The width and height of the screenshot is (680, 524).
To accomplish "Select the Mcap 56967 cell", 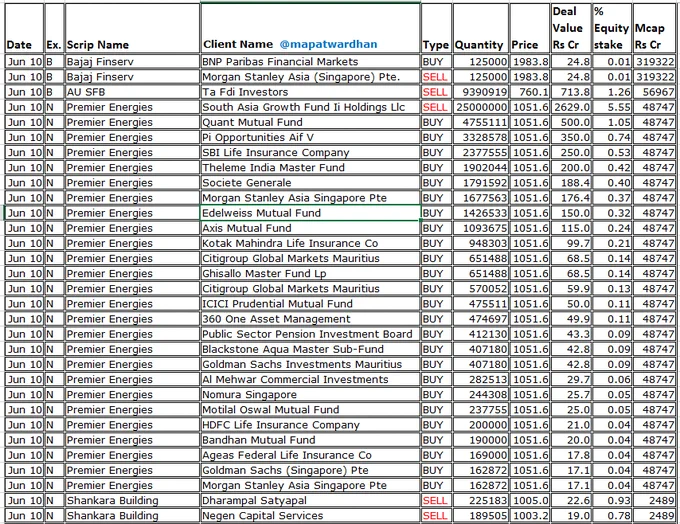I will [654, 92].
